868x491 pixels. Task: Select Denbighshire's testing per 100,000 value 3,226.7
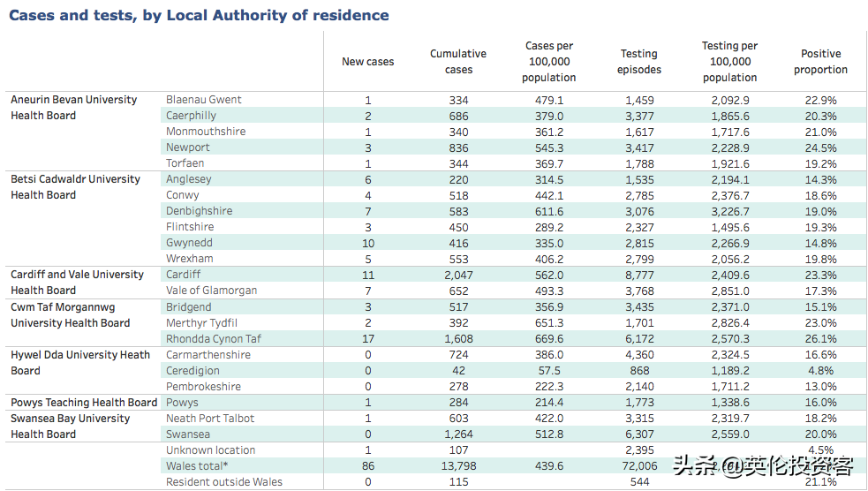(730, 211)
